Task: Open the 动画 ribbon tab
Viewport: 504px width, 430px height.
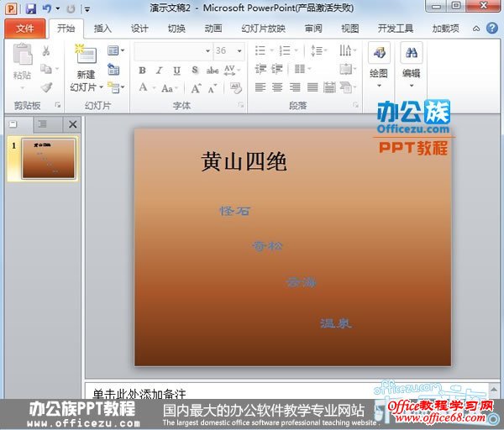Action: point(213,28)
